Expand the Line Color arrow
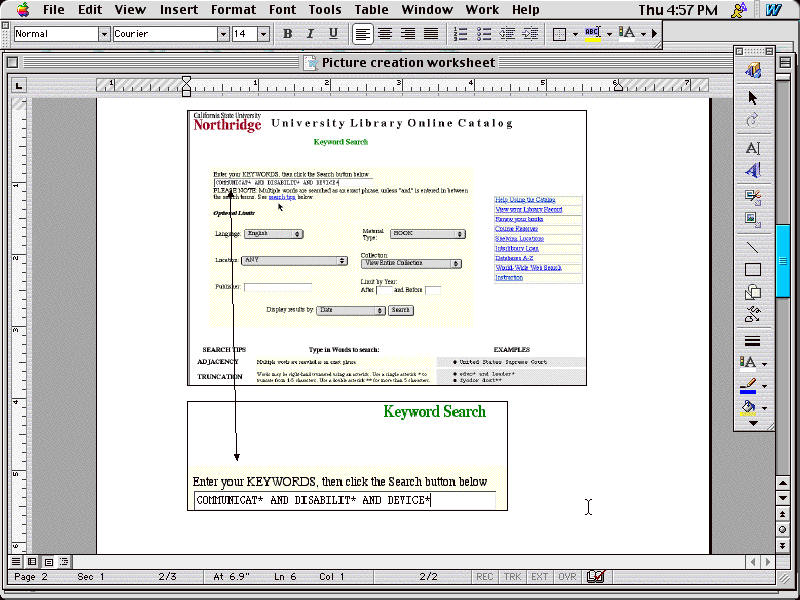 tap(764, 386)
